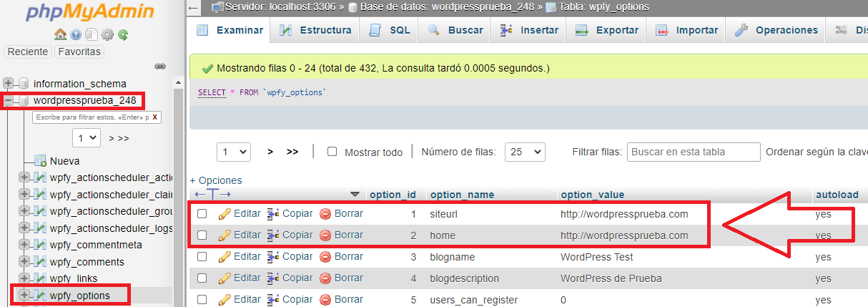Image resolution: width=868 pixels, height=307 pixels.
Task: Click the Copiar icon for users_can_register row
Action: coord(273,299)
